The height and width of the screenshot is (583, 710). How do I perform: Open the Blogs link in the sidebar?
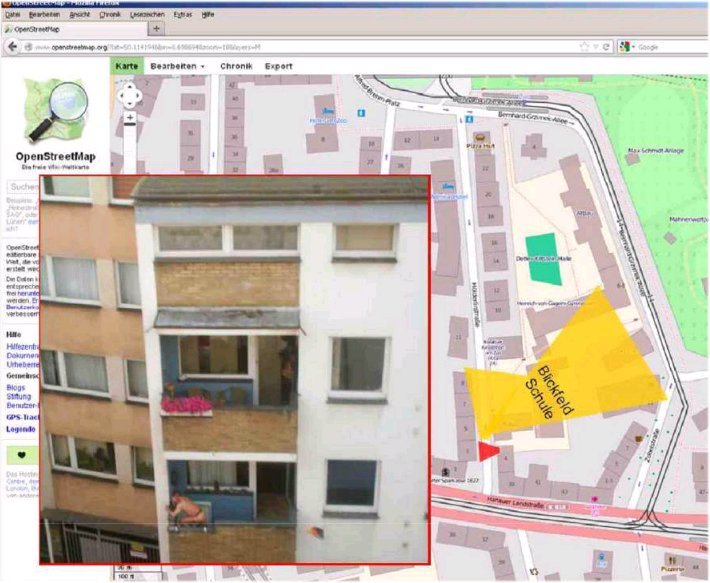point(16,388)
